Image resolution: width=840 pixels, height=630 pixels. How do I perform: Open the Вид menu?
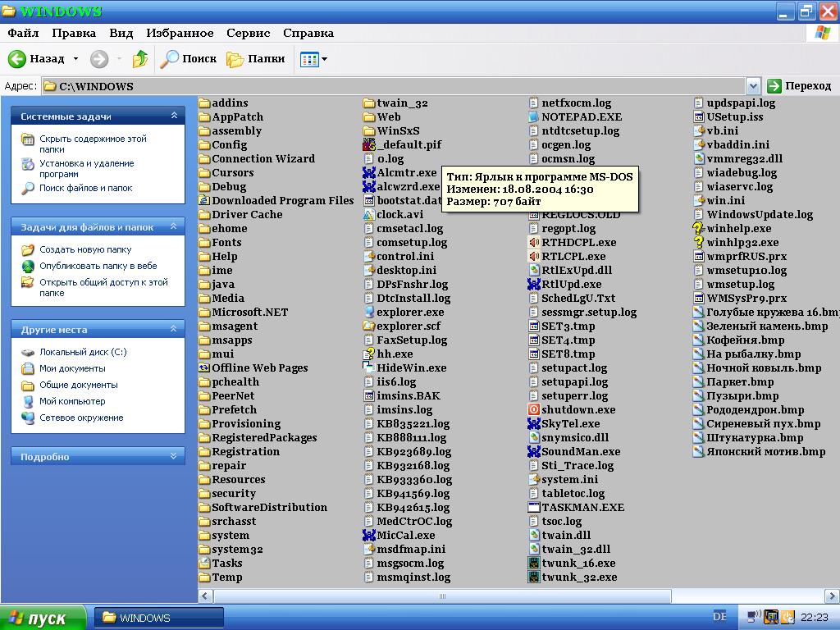pyautogui.click(x=121, y=33)
